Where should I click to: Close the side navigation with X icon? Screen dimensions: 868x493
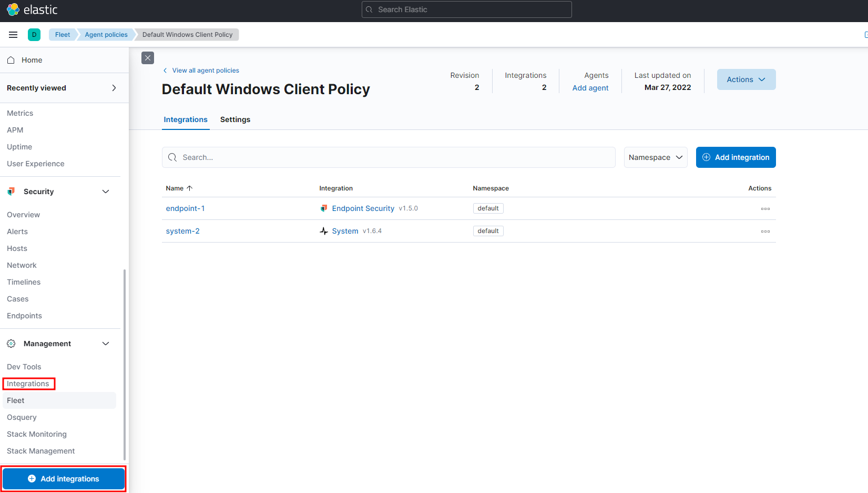(148, 58)
